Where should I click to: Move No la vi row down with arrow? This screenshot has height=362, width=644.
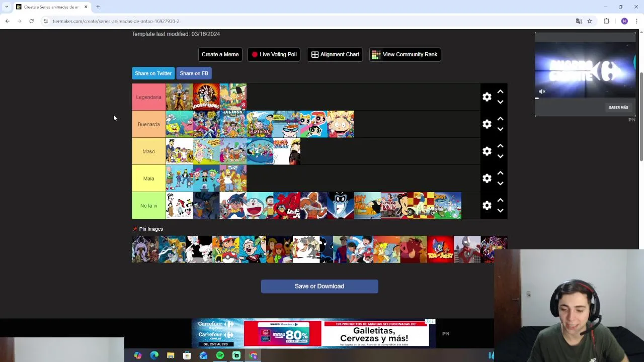pos(500,211)
